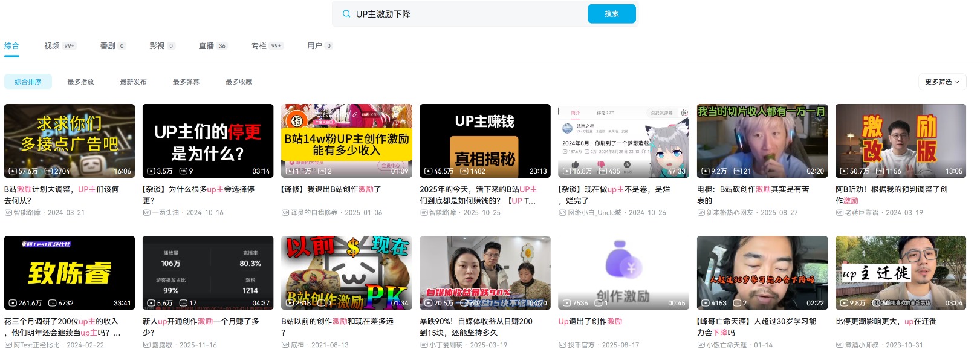
Task: Open title 暴跌90%！自媒体收益从日赚200到15块
Action: point(476,327)
